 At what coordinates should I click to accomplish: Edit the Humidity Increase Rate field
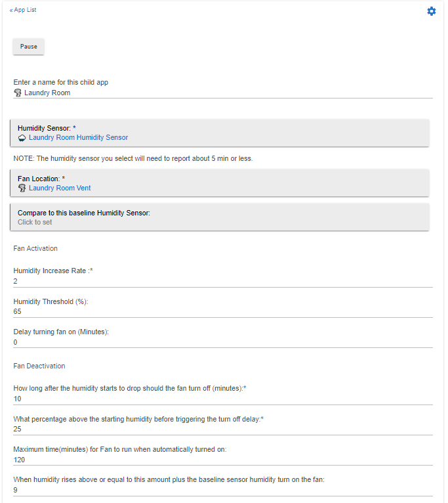(223, 281)
